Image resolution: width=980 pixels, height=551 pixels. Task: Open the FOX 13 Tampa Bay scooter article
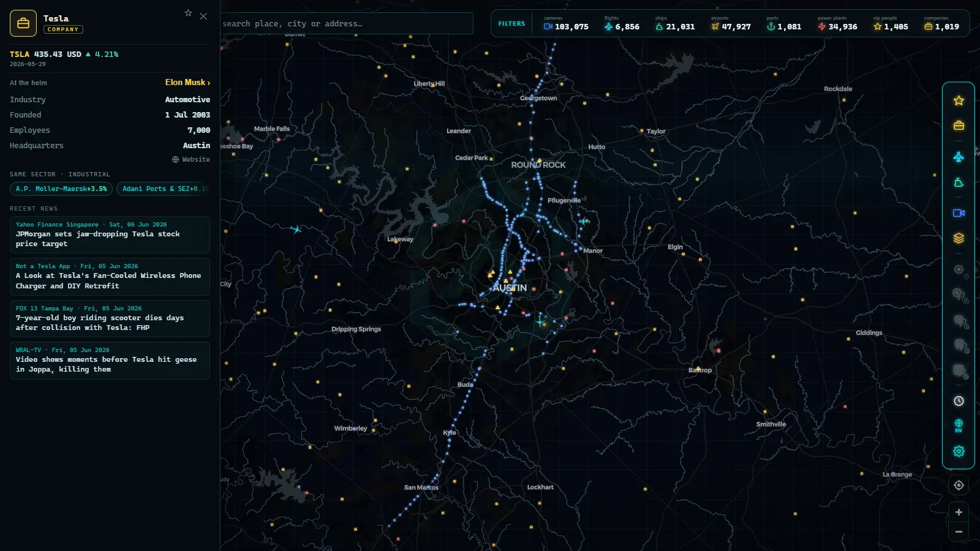[110, 318]
